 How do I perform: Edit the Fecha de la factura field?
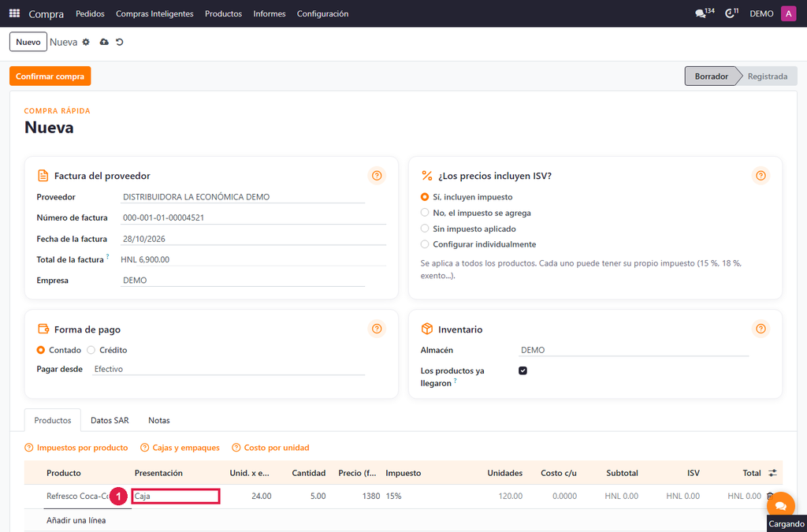coord(253,239)
